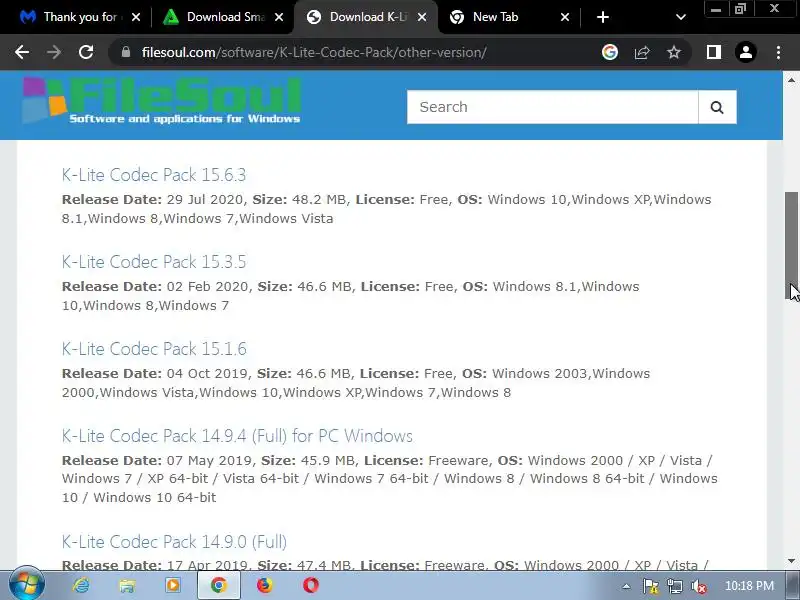Bookmark this page with the star icon
This screenshot has width=800, height=600.
(674, 52)
